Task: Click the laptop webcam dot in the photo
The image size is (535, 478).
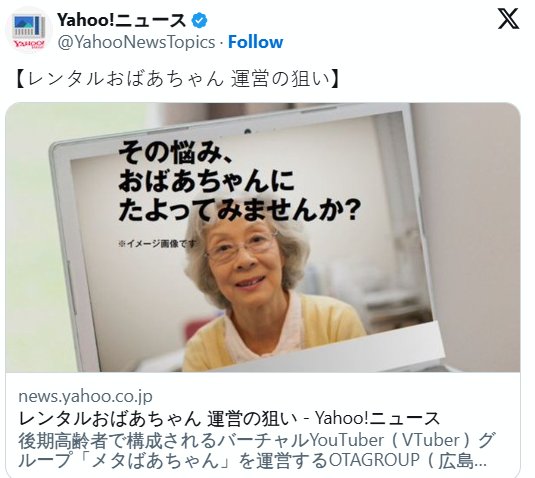Action: 247,132
